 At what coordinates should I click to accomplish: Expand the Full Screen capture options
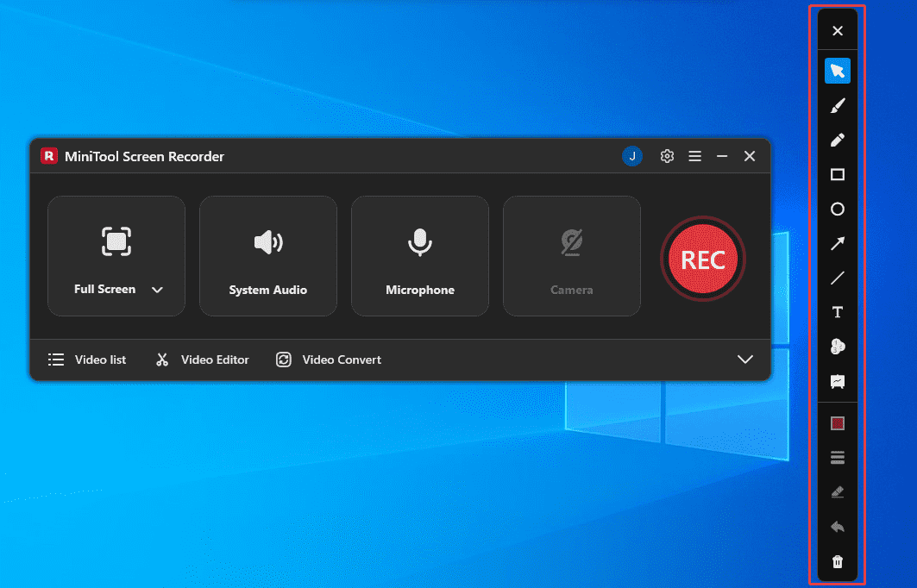tap(158, 290)
